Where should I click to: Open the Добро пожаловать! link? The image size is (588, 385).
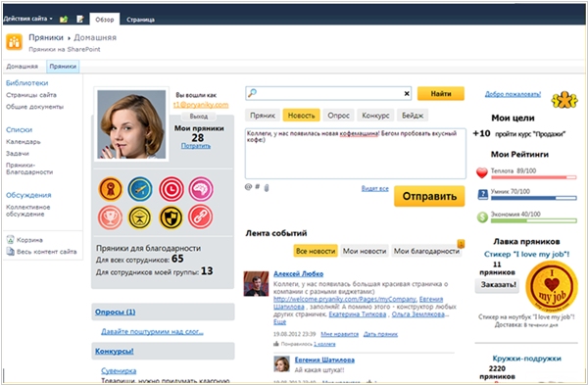pyautogui.click(x=513, y=94)
